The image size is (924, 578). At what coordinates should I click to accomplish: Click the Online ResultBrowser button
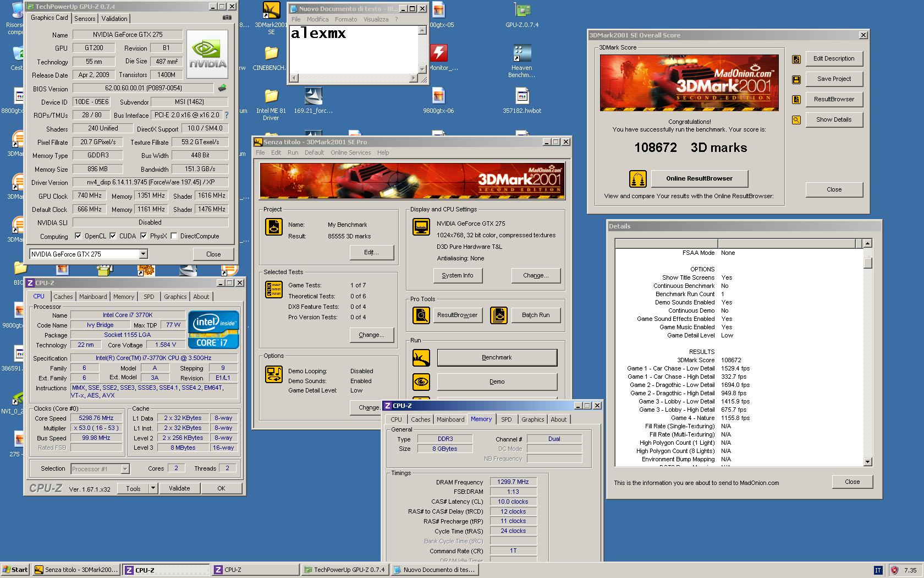[x=699, y=179]
